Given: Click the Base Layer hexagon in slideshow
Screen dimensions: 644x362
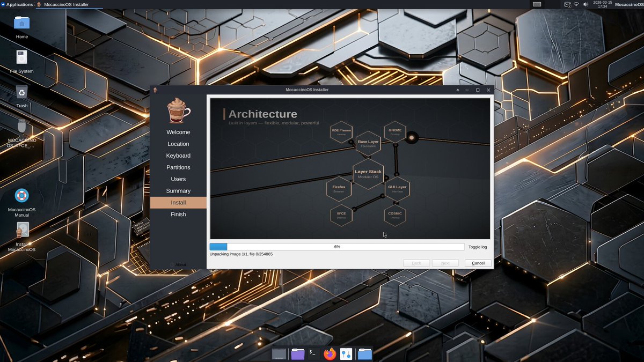Looking at the screenshot, I should pos(368,143).
